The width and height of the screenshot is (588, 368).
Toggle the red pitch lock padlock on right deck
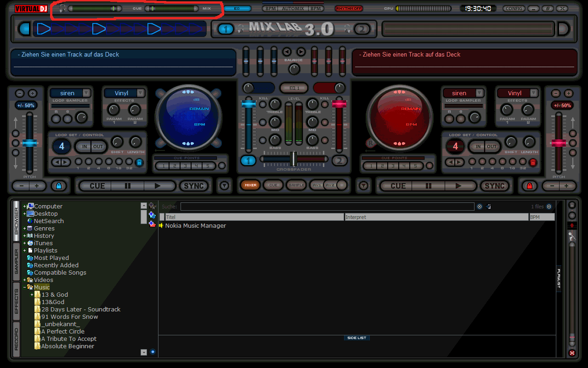pos(530,186)
